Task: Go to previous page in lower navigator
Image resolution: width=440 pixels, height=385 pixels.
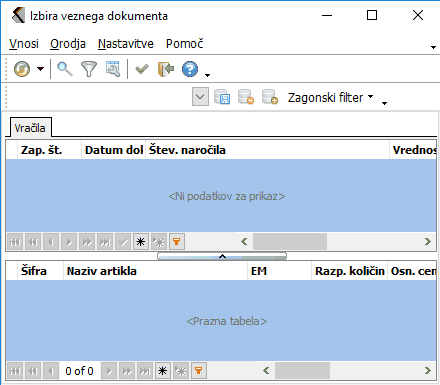Action: point(33,371)
